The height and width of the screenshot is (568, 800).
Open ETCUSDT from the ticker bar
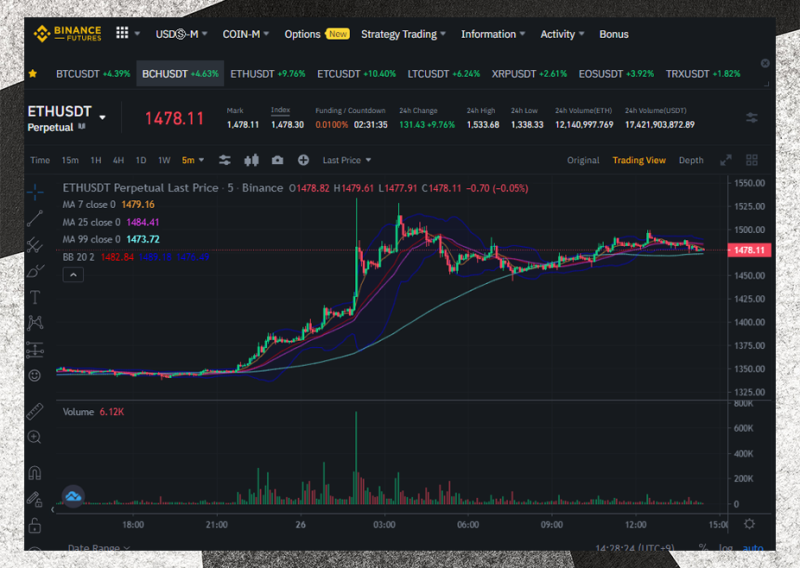[357, 74]
